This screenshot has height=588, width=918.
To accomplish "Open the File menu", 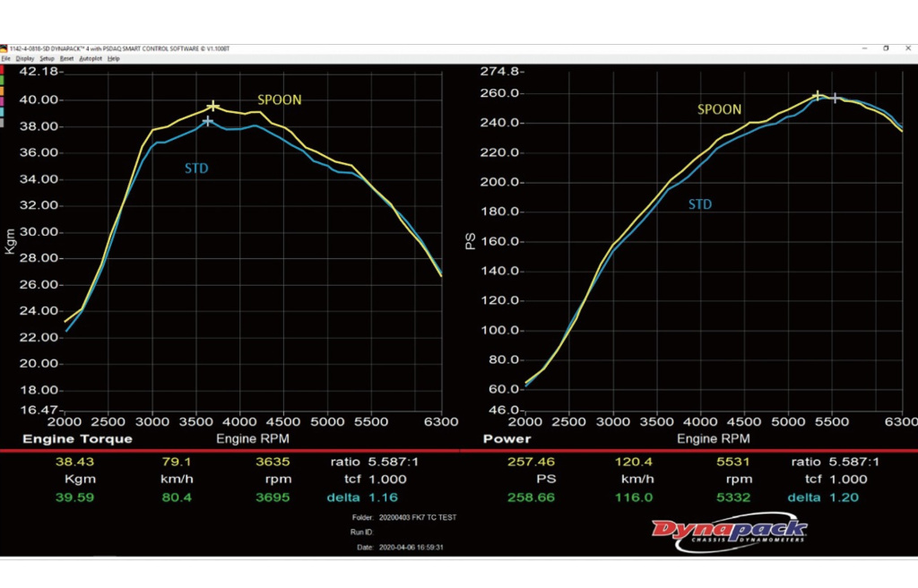I will click(5, 58).
